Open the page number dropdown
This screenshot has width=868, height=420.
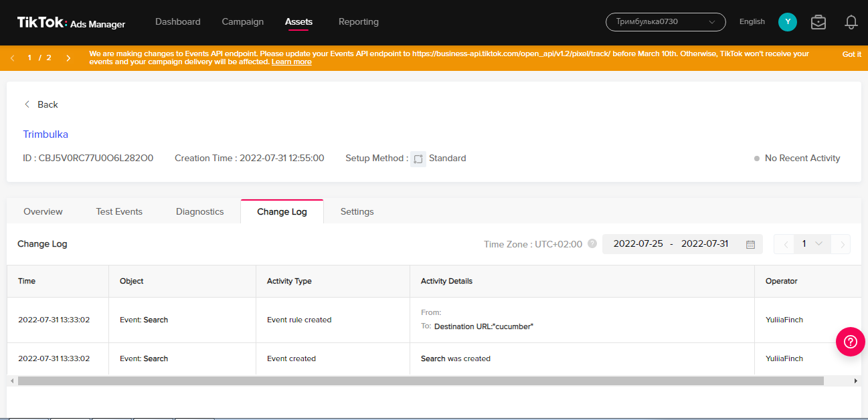pos(811,244)
